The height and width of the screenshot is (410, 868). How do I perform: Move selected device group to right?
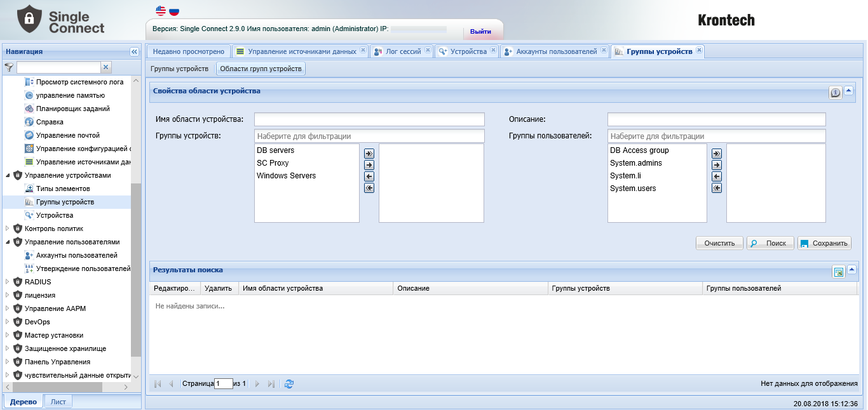(x=369, y=165)
